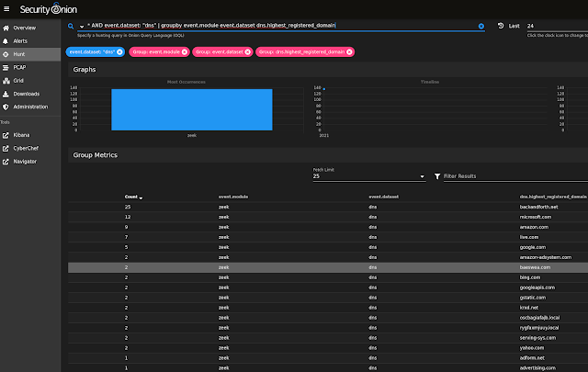The image size is (588, 372).
Task: Click the Grid nodes icon
Action: coord(6,81)
